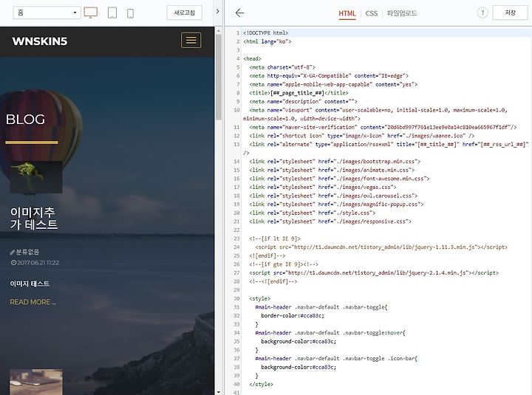Click the viewport meta tag line

[375, 114]
